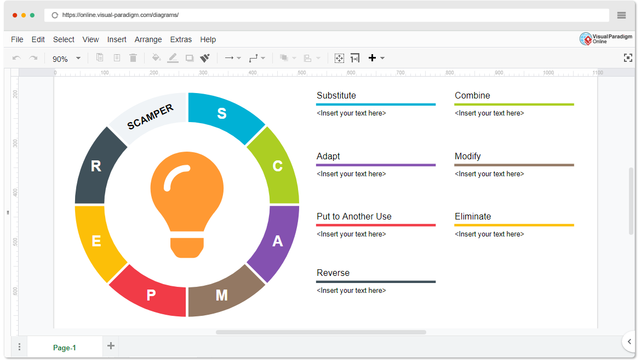Click the straight arrow connection icon

230,58
